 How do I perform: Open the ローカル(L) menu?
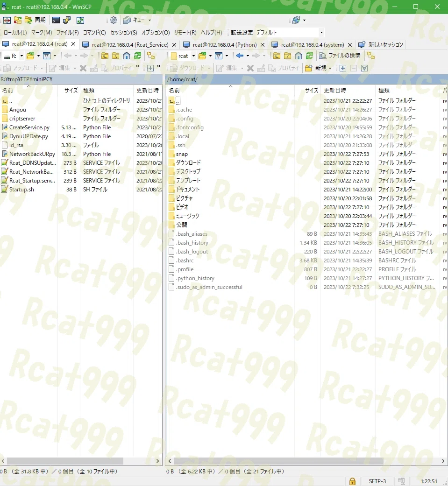pyautogui.click(x=15, y=32)
